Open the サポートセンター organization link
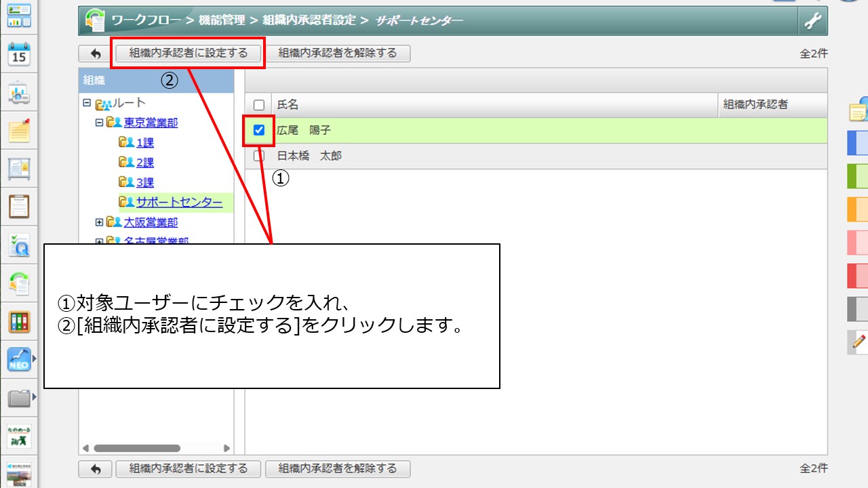The height and width of the screenshot is (488, 868). 179,202
